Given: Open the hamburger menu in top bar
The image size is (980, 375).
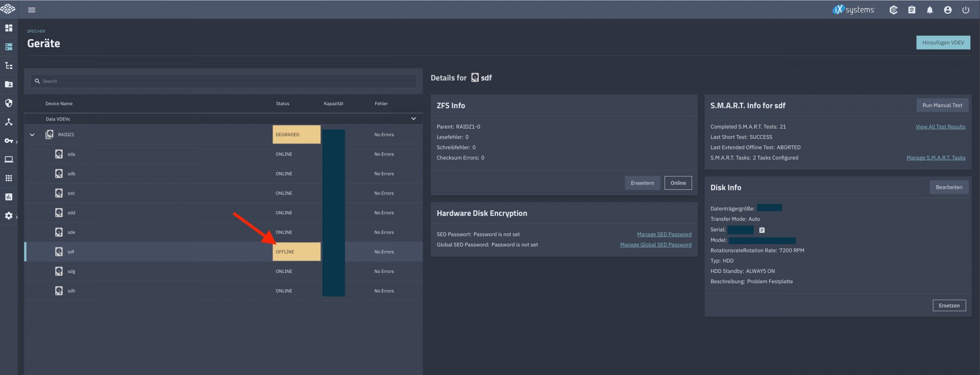Looking at the screenshot, I should [32, 10].
